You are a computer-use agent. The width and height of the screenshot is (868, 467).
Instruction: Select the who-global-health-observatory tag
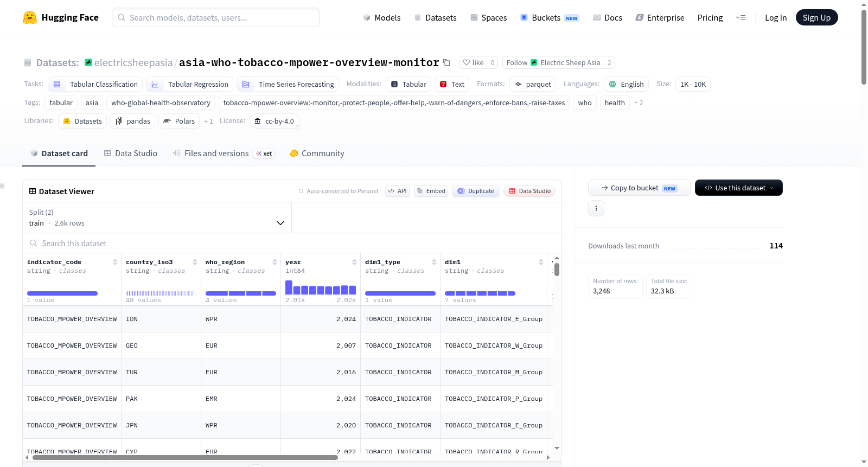(x=161, y=103)
